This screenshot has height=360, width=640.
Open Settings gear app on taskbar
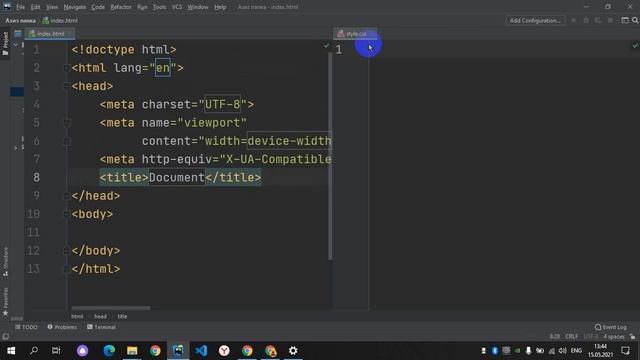pyautogui.click(x=293, y=351)
